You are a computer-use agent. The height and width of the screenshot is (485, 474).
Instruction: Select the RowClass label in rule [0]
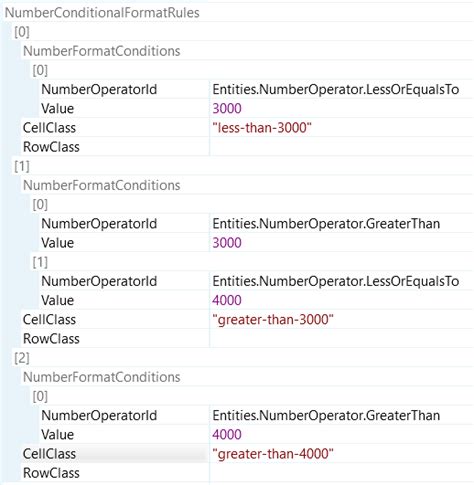coord(51,147)
